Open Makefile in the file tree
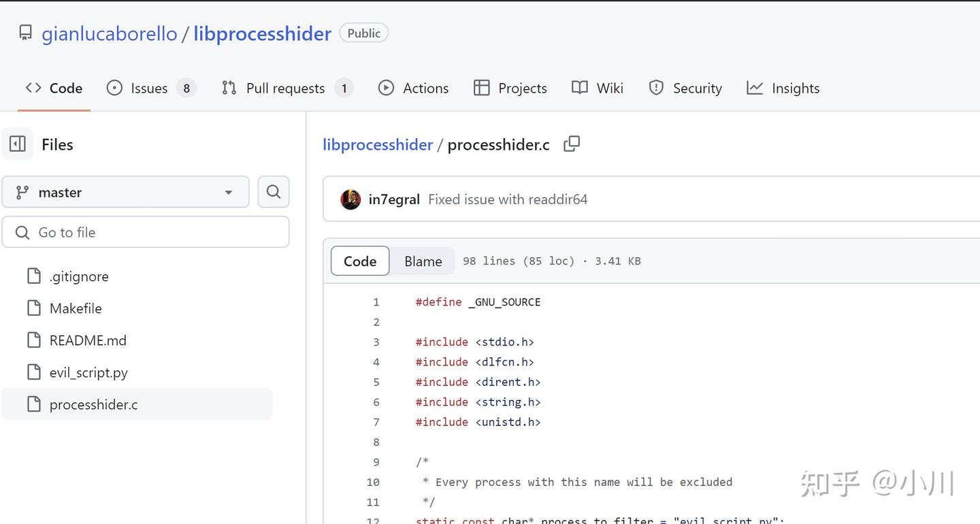Screen dimensions: 980x524 click(76, 308)
